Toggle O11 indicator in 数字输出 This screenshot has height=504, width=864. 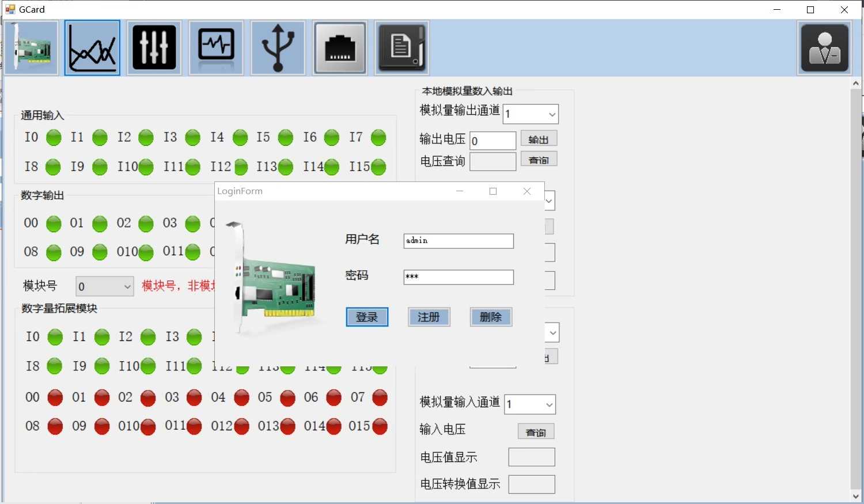pyautogui.click(x=193, y=252)
